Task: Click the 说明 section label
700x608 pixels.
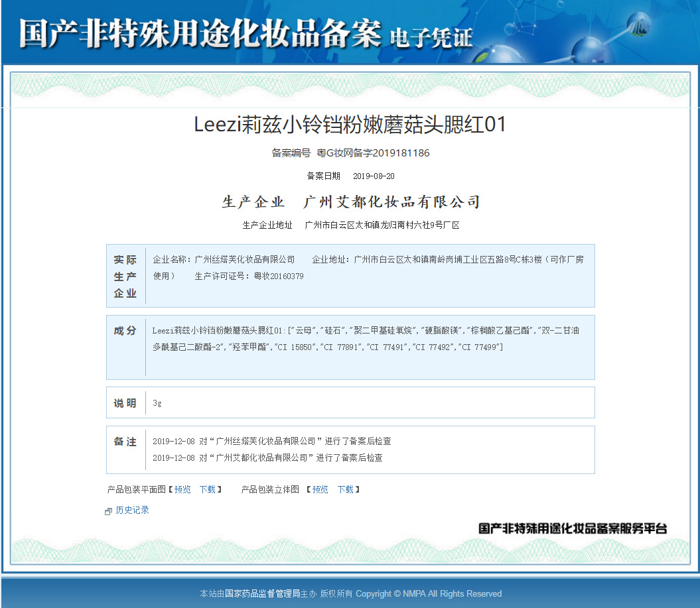Action: (125, 403)
